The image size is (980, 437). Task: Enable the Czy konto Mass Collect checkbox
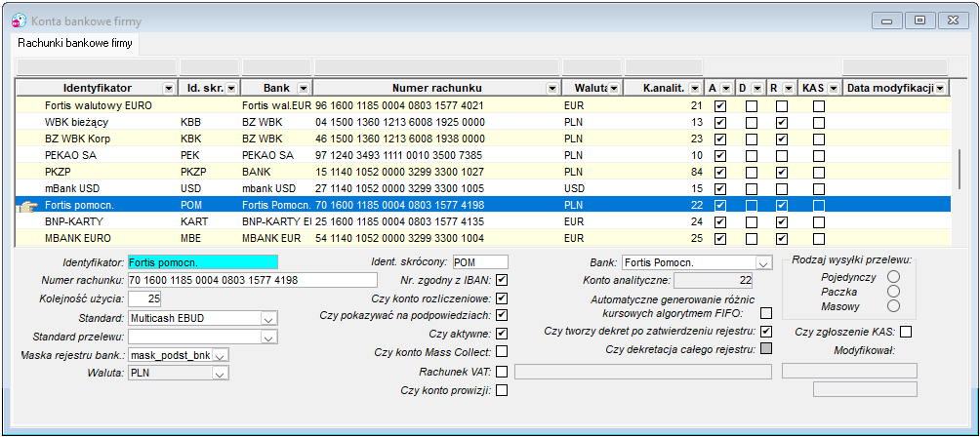(x=502, y=352)
